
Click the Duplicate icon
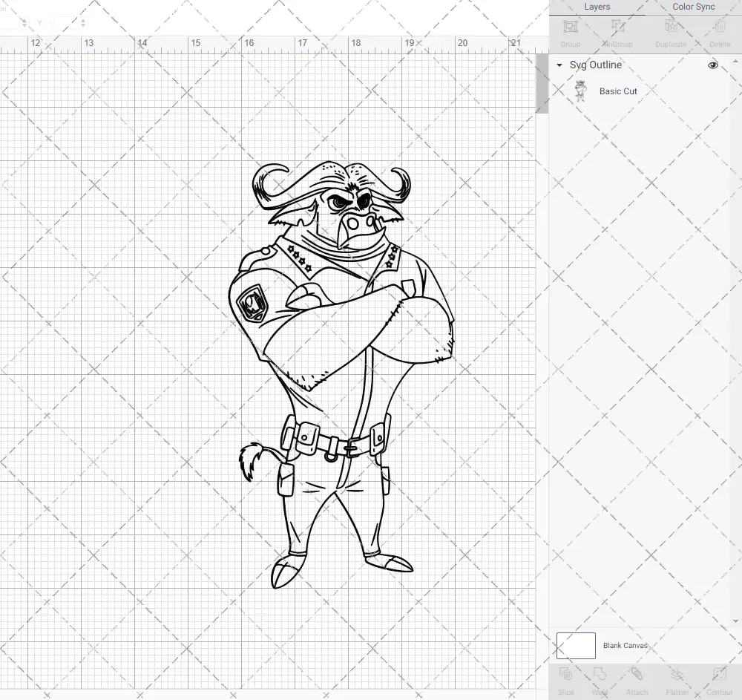coord(670,33)
